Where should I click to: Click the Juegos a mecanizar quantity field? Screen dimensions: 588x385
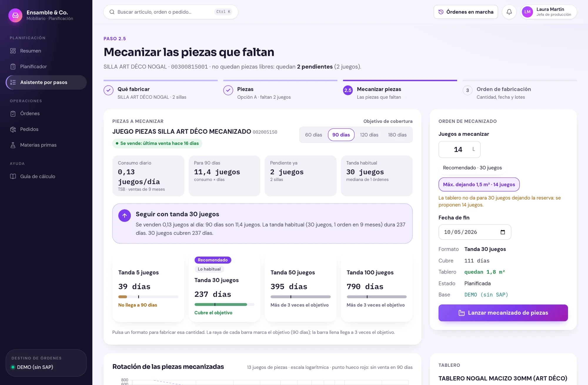(459, 150)
